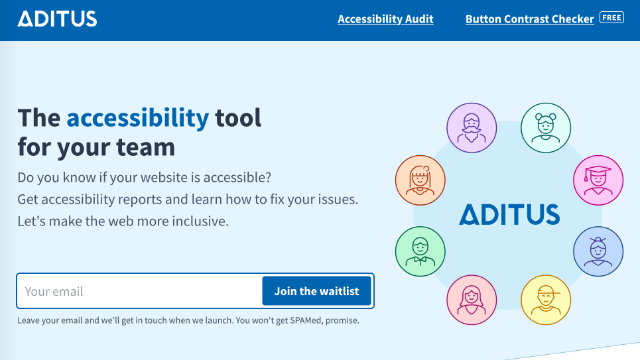Click the Join the waitlist button
The height and width of the screenshot is (360, 640).
coord(317,291)
